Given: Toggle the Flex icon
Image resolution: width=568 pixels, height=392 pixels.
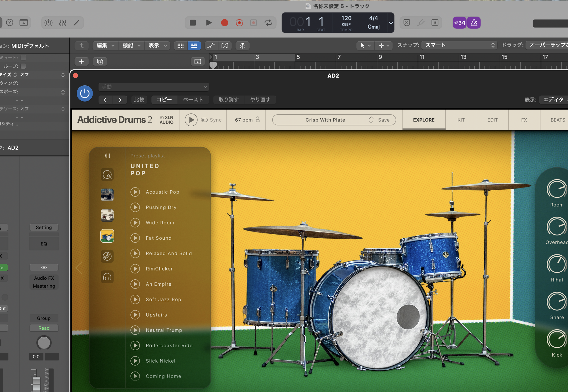Looking at the screenshot, I should (x=225, y=45).
